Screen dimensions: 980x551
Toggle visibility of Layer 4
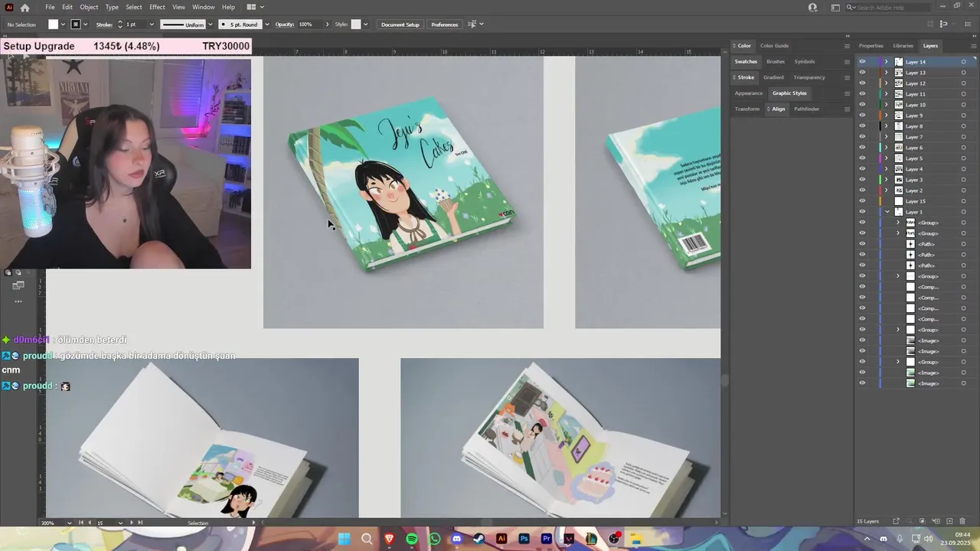[x=862, y=169]
